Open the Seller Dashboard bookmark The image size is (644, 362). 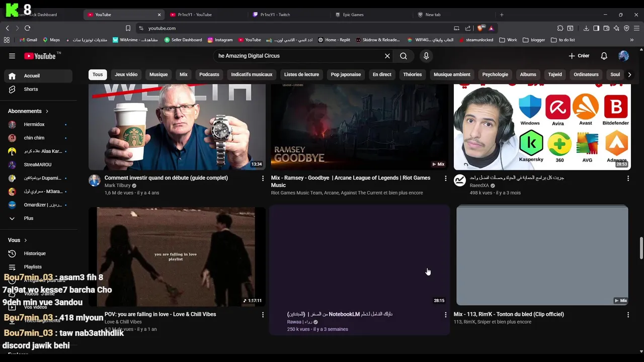183,40
